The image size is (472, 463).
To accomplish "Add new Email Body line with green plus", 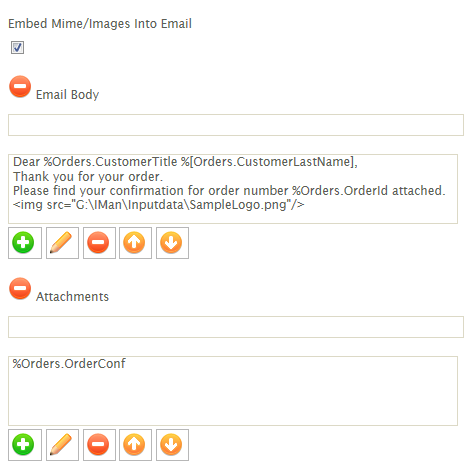I will click(x=25, y=243).
